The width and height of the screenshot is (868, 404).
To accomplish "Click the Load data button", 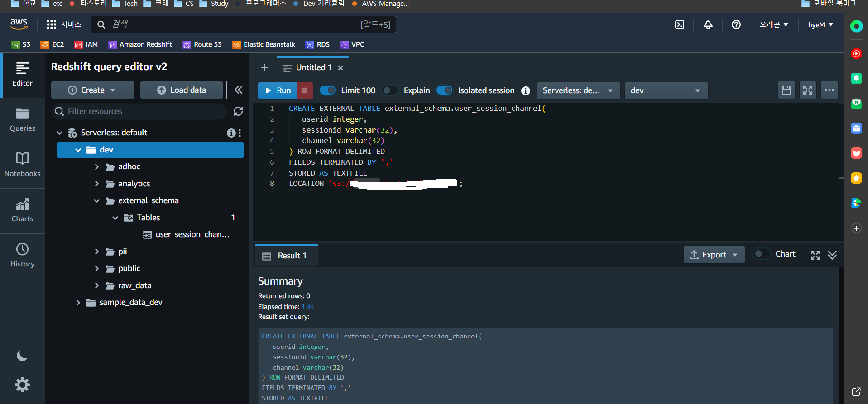I will point(182,90).
